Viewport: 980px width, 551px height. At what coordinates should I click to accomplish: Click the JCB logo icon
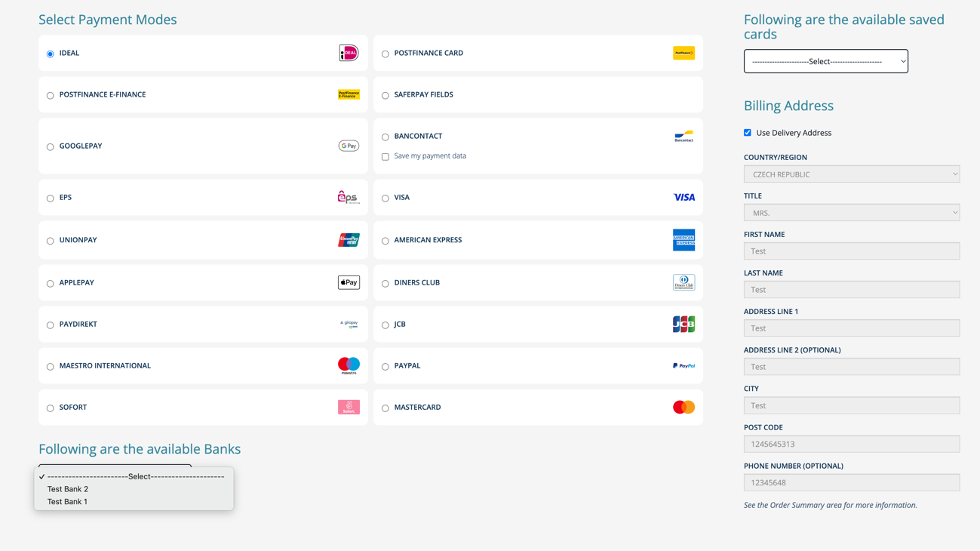click(684, 324)
